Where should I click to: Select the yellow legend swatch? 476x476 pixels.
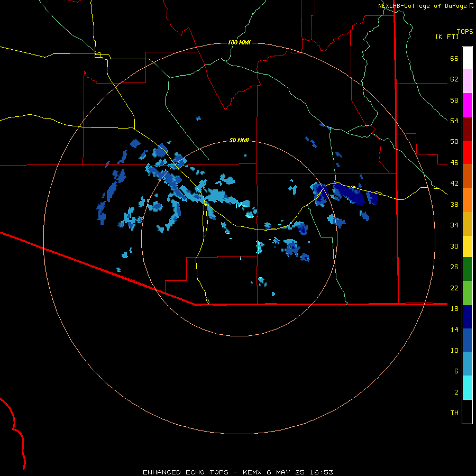pos(467,246)
